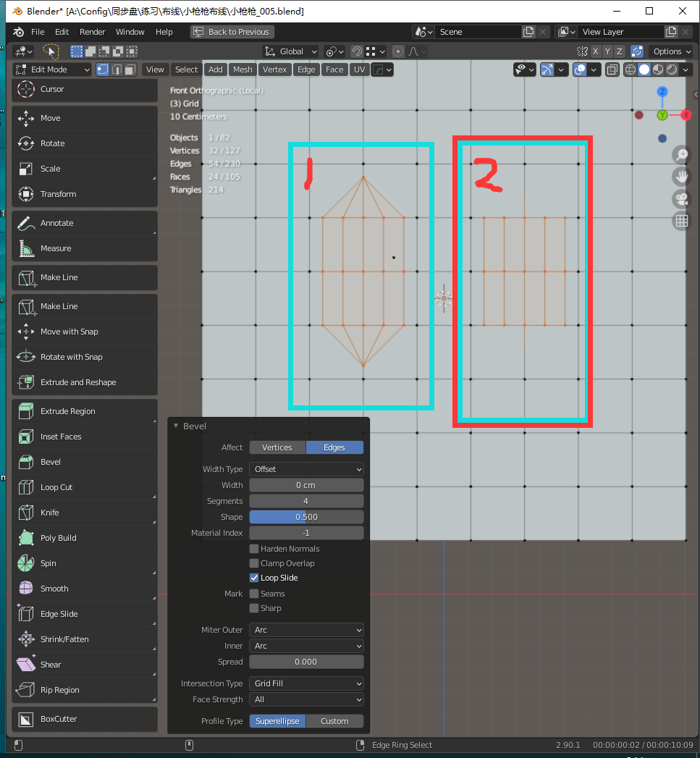This screenshot has width=700, height=758.
Task: Toggle camera view icon in viewport
Action: point(682,199)
